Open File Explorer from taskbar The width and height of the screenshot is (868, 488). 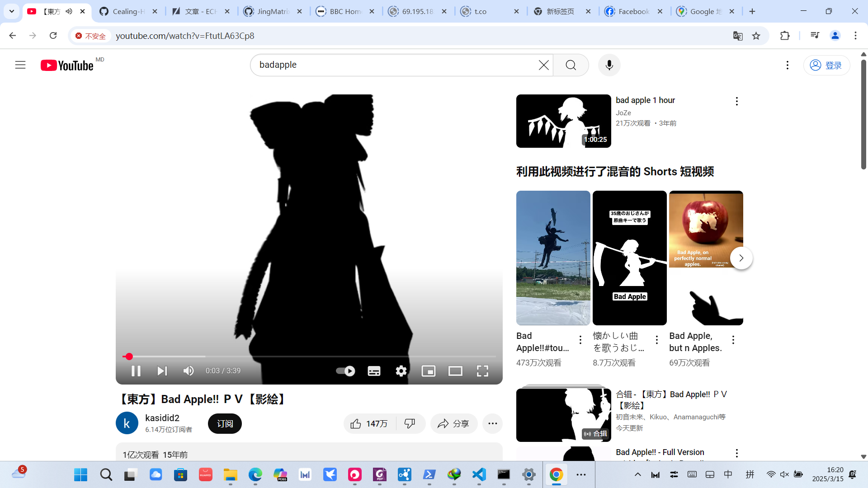pos(231,475)
